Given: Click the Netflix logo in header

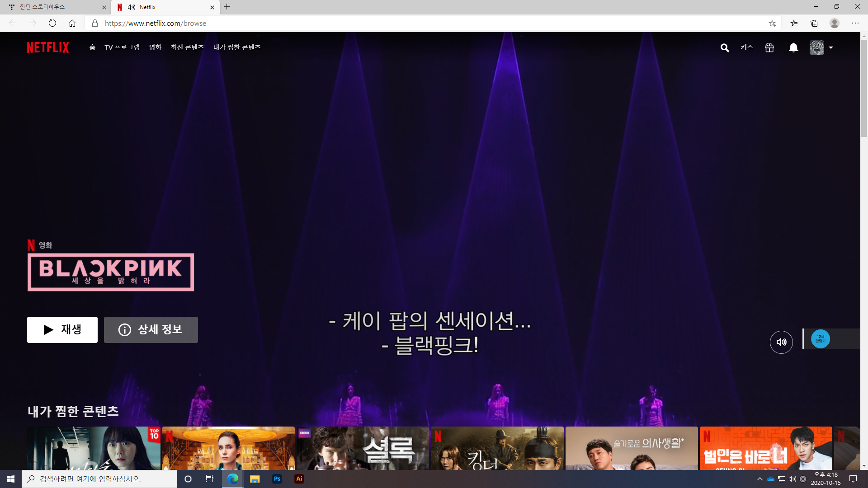Looking at the screenshot, I should pos(48,47).
